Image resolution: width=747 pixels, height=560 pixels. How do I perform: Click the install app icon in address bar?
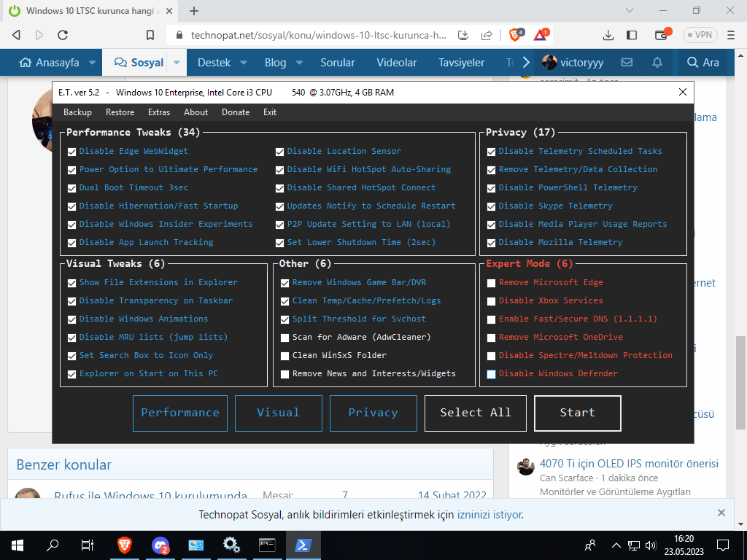coord(463,35)
